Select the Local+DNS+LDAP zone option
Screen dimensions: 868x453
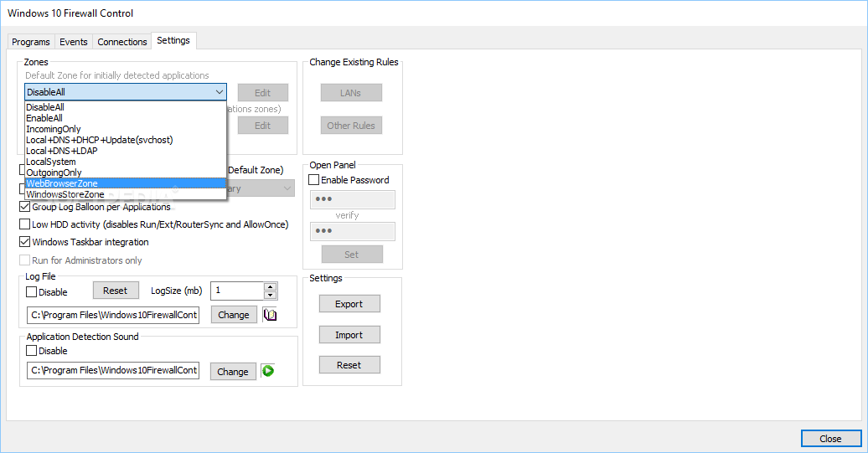126,151
